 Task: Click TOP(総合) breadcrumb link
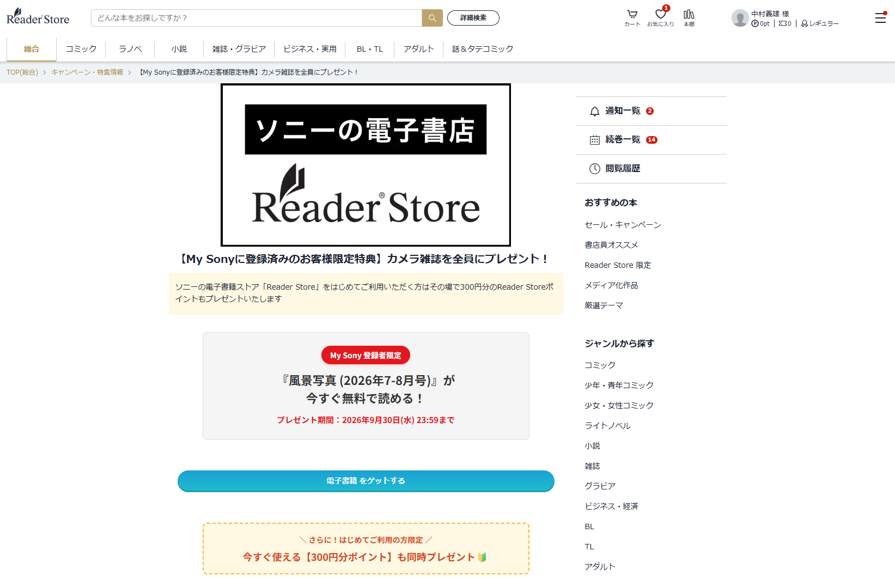coord(22,72)
